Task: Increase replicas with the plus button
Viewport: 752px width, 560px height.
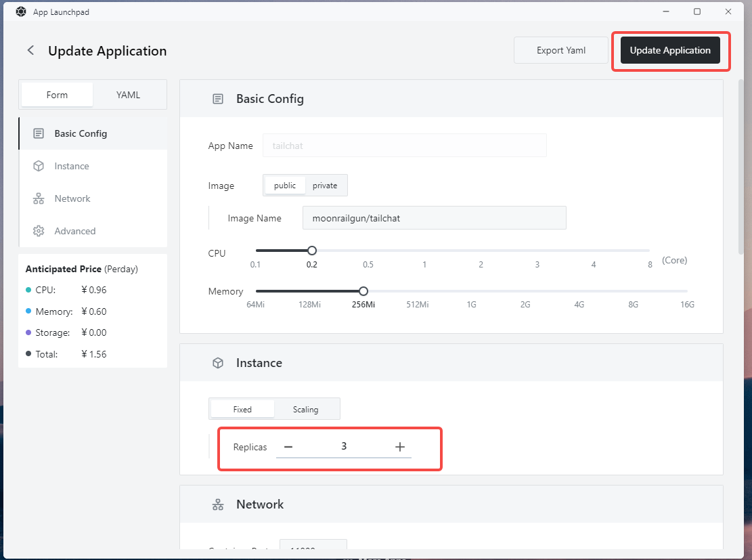Action: pyautogui.click(x=399, y=447)
